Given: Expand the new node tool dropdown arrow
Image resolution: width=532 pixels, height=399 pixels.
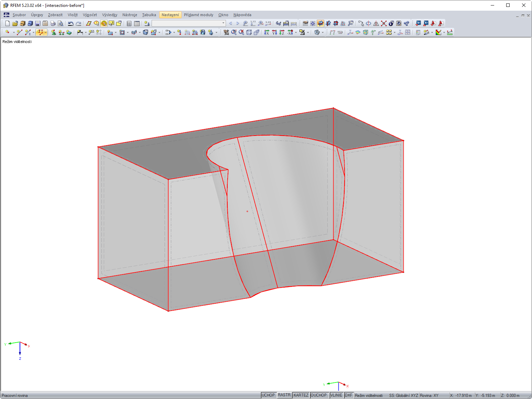Looking at the screenshot, I should tap(14, 32).
